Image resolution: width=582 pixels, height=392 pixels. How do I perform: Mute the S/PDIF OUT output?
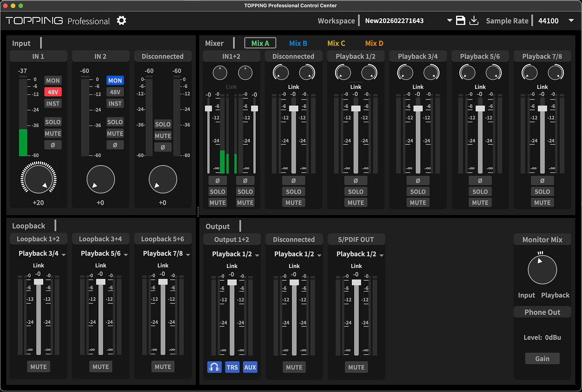356,367
